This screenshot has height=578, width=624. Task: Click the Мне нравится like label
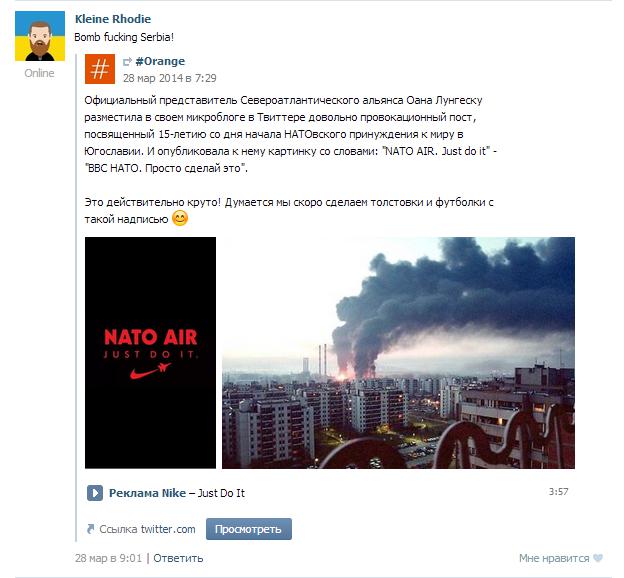click(x=554, y=558)
